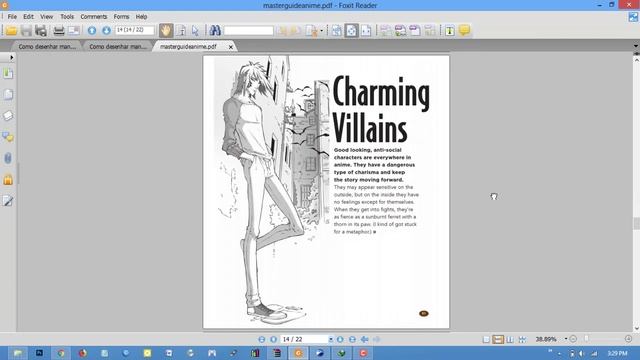This screenshot has height=360, width=640.
Task: Click the Save floppy disk icon
Action: click(26, 31)
